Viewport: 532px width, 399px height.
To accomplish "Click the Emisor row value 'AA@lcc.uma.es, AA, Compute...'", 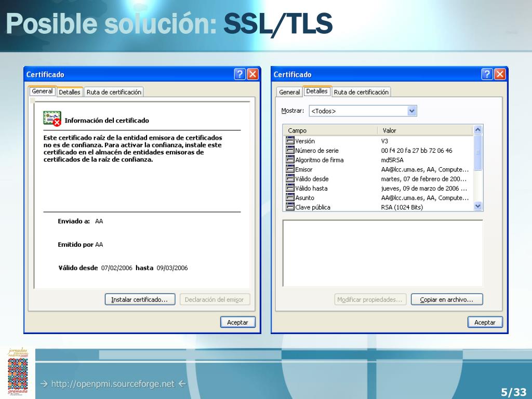I will (x=425, y=169).
